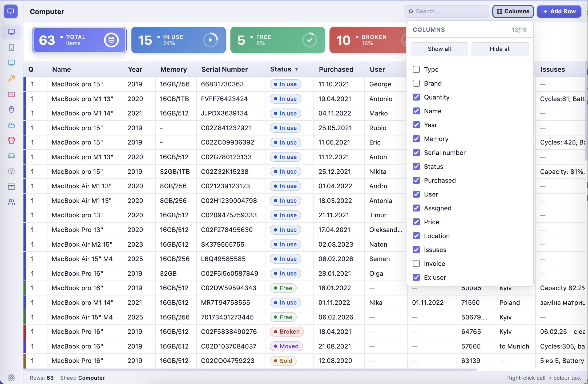Screen dimensions: 588x384
Task: Toggle the Brand column checkbox
Action: [416, 83]
